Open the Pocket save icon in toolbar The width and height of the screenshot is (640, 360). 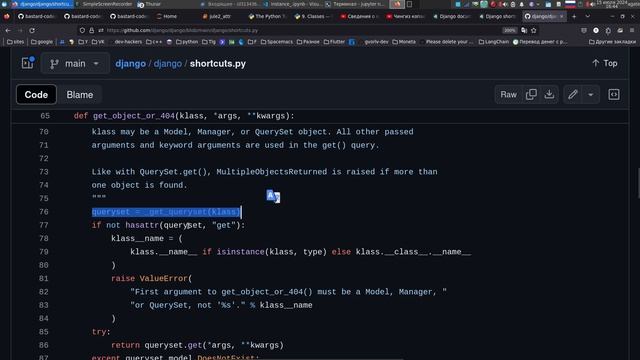point(584,30)
